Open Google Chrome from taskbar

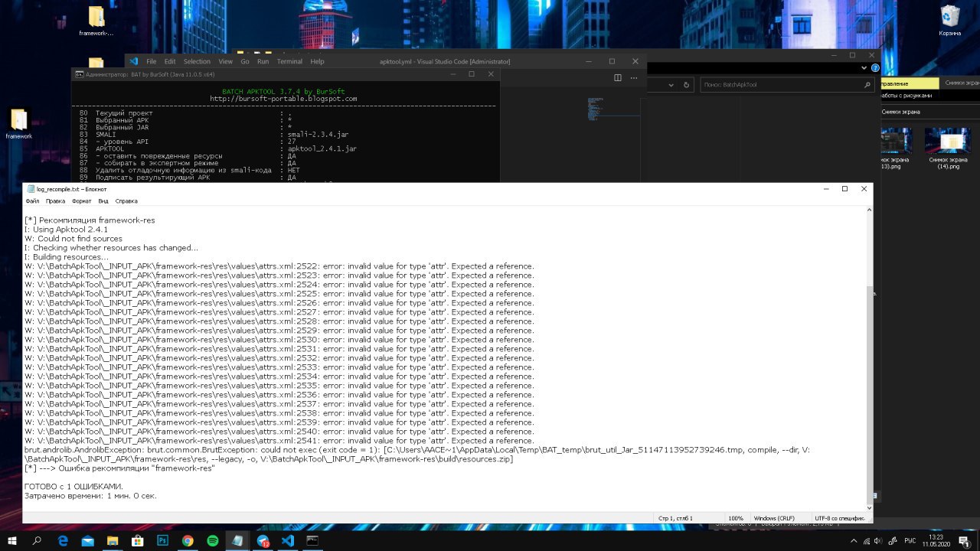click(188, 540)
